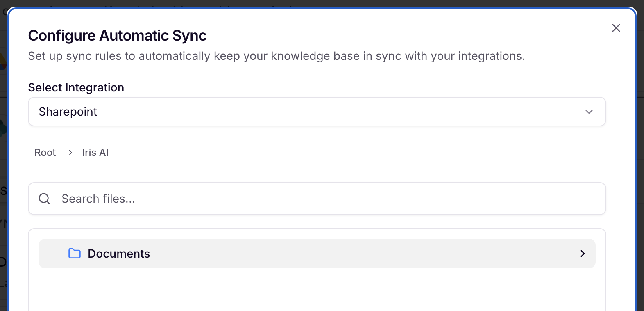This screenshot has width=644, height=311.
Task: Click the partially hidden Google Drive icon behind dialog
Action: tap(3, 61)
